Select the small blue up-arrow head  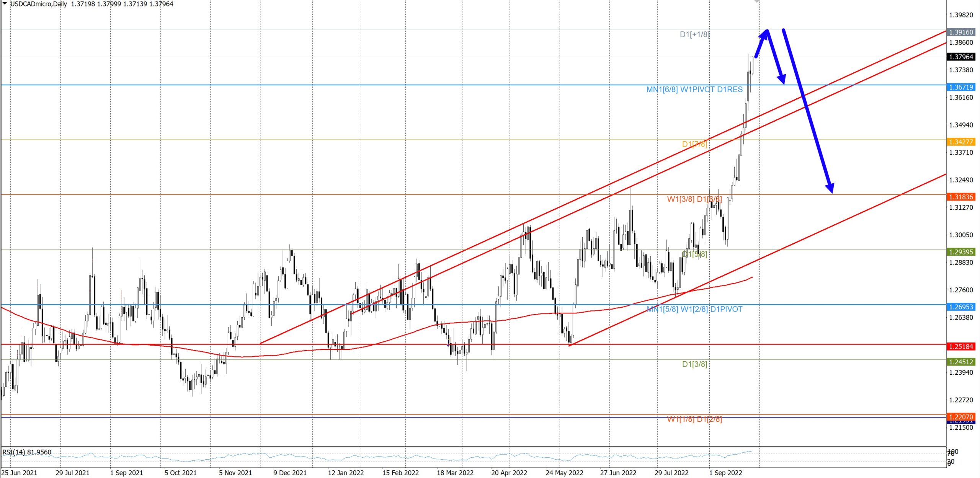tap(764, 34)
